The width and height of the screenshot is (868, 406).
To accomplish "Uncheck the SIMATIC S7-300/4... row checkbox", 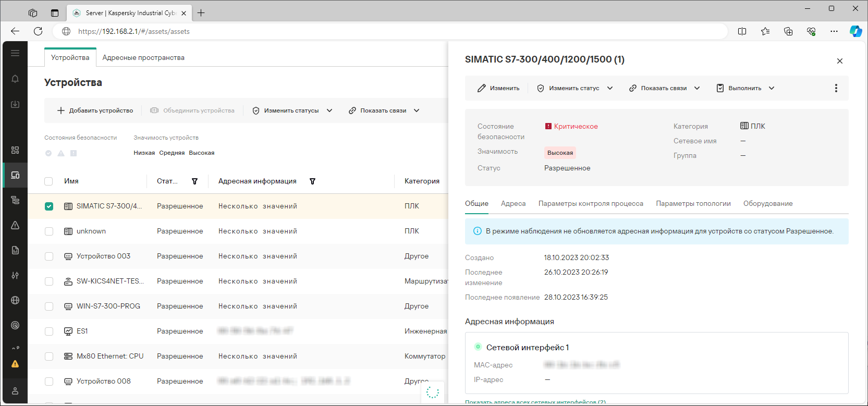I will pyautogui.click(x=49, y=206).
